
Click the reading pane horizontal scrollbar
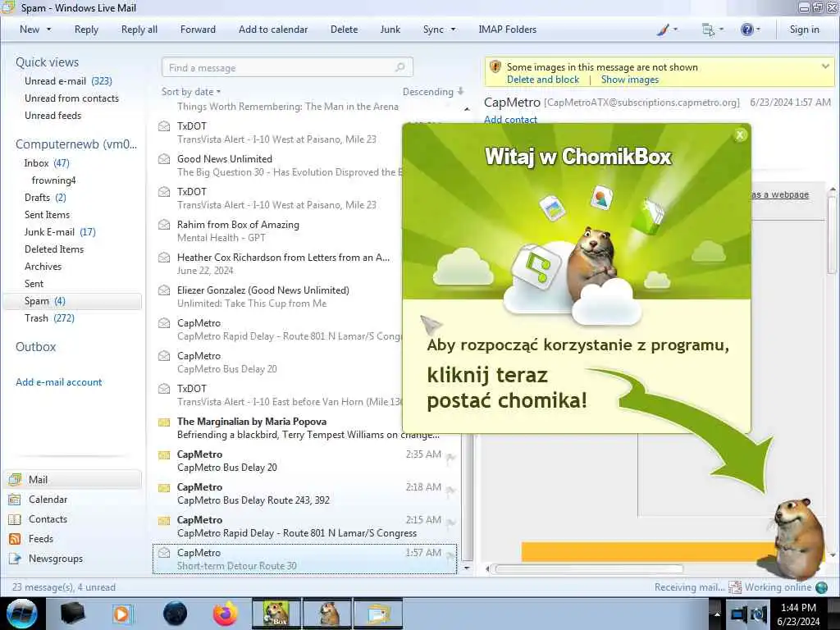click(589, 568)
